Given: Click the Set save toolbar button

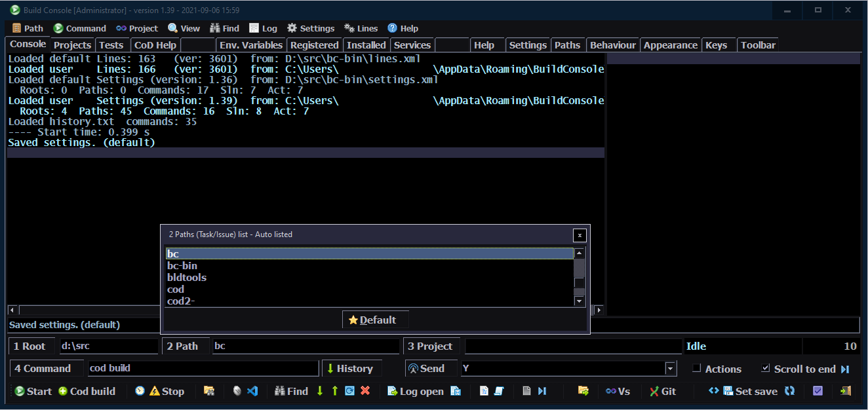Looking at the screenshot, I should pos(750,391).
